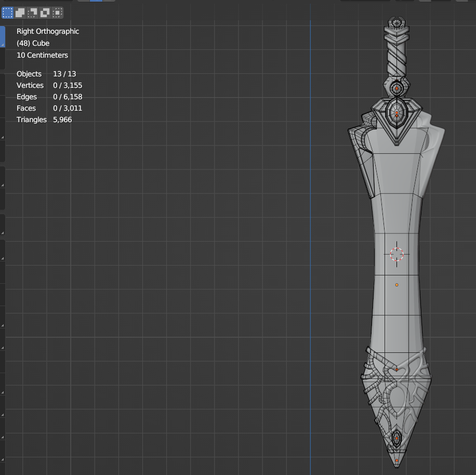Click the 'Faces' statistics label

coord(26,108)
